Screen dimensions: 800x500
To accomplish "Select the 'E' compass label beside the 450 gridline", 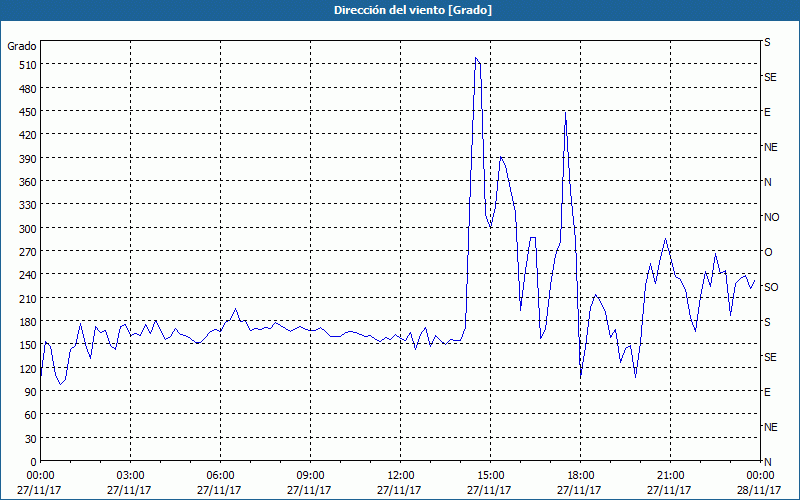I will pos(767,112).
